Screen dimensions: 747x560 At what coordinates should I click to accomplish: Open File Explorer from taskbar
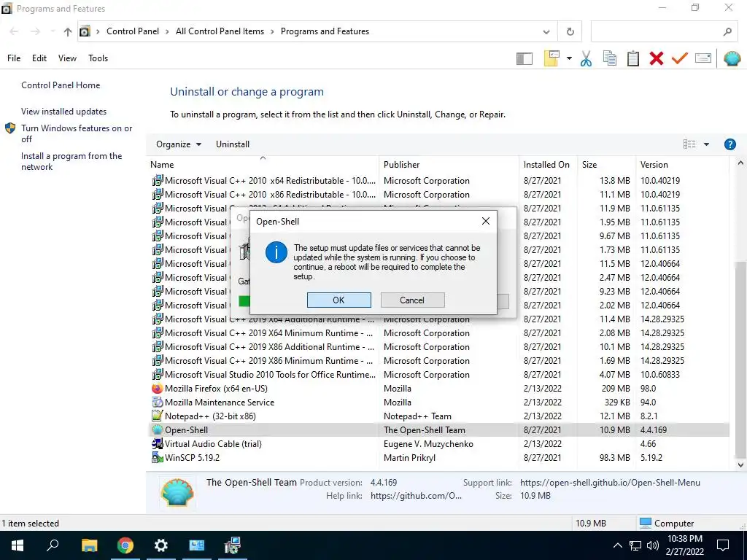89,545
